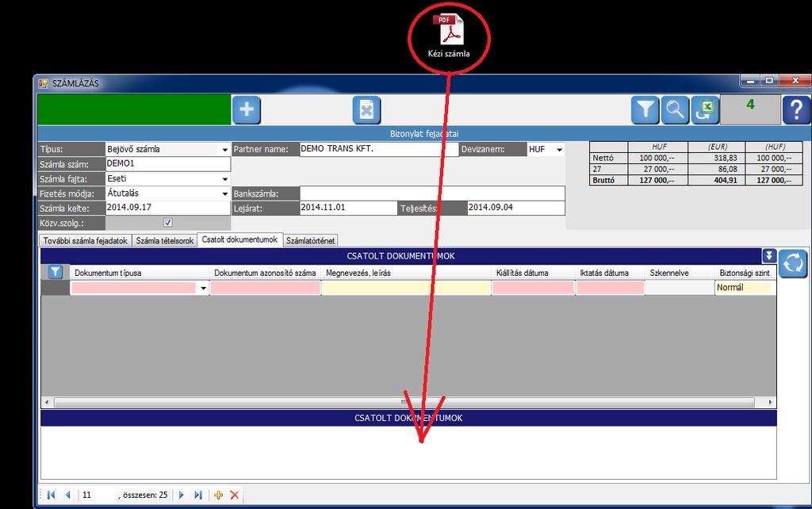Switch to Számla tételsorok tab
Screen dimensions: 812x509
[x=165, y=241]
